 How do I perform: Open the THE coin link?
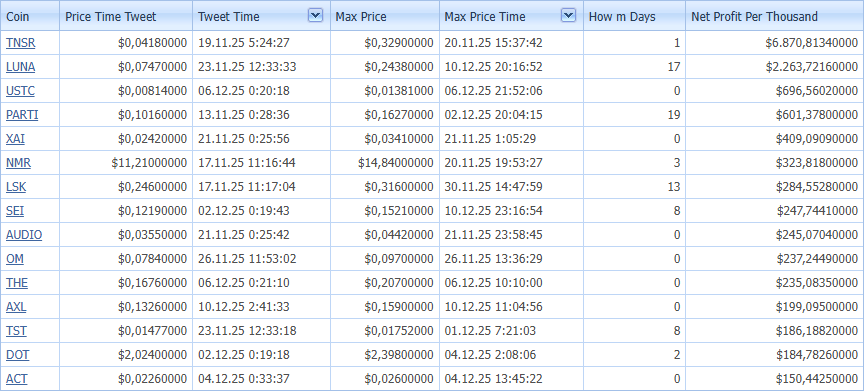coord(17,283)
